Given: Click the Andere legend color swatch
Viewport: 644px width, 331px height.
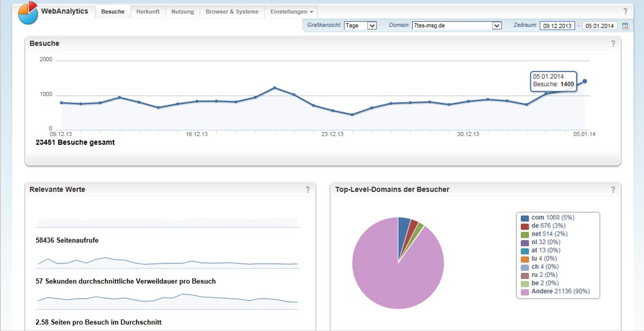Looking at the screenshot, I should (525, 292).
